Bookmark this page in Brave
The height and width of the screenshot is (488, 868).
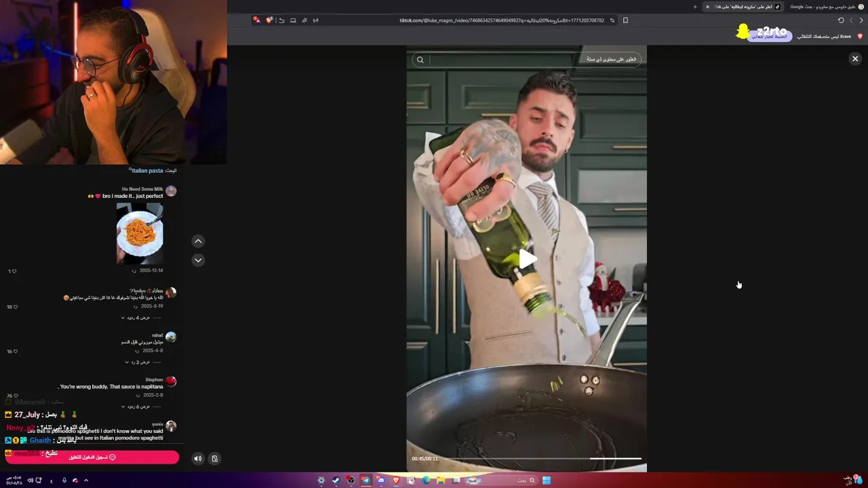click(625, 20)
